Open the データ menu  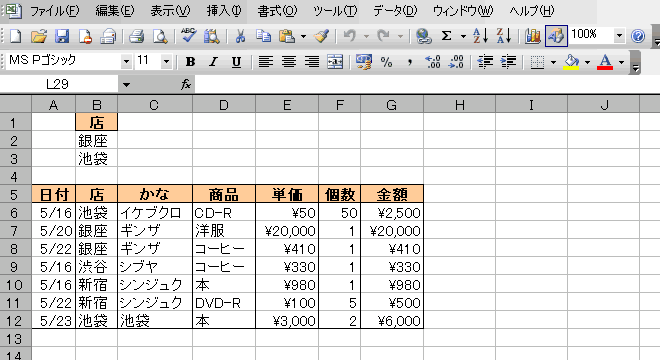pyautogui.click(x=395, y=11)
